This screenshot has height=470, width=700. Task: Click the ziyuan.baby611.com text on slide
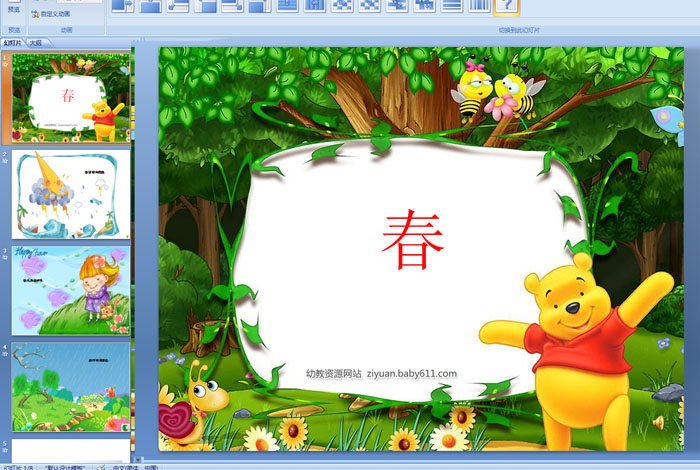412,374
